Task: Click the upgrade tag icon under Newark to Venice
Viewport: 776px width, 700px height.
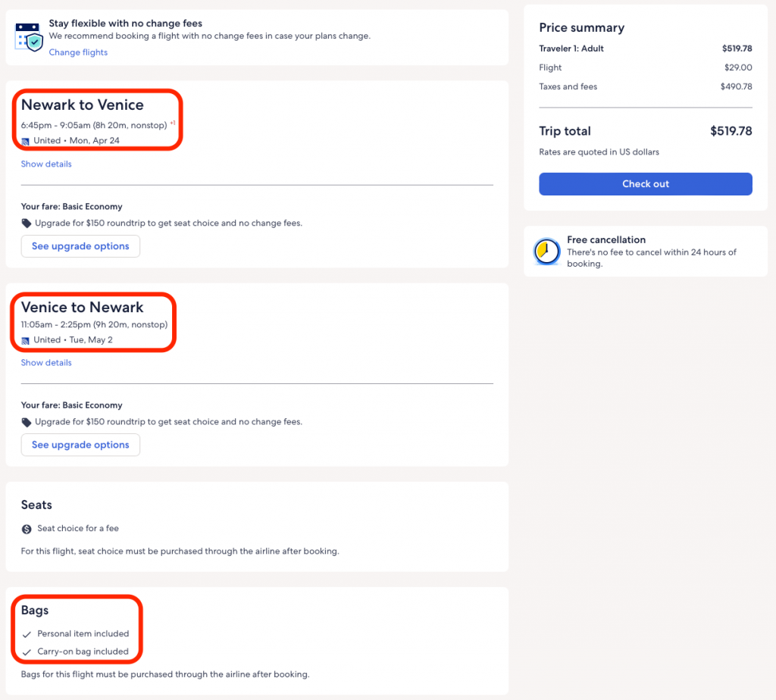Action: pos(27,223)
